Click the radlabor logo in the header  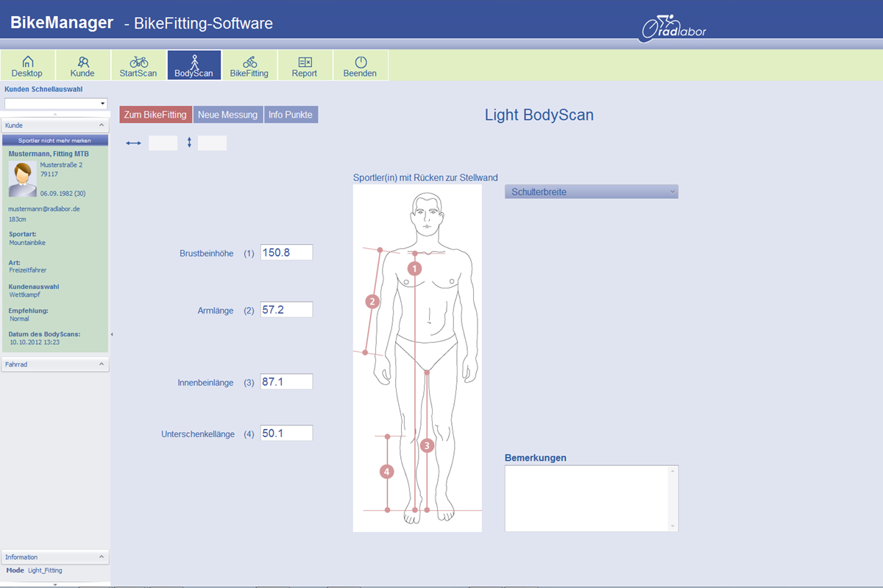674,27
